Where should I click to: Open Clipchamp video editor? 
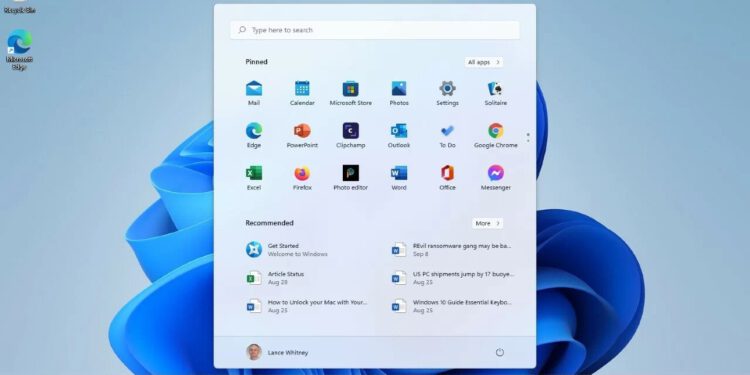click(351, 135)
